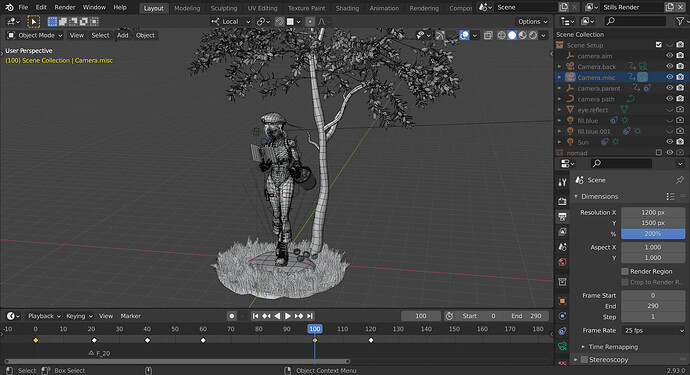Hide camera.aim in the viewport
Screen dimensions: 690x375
(x=669, y=56)
